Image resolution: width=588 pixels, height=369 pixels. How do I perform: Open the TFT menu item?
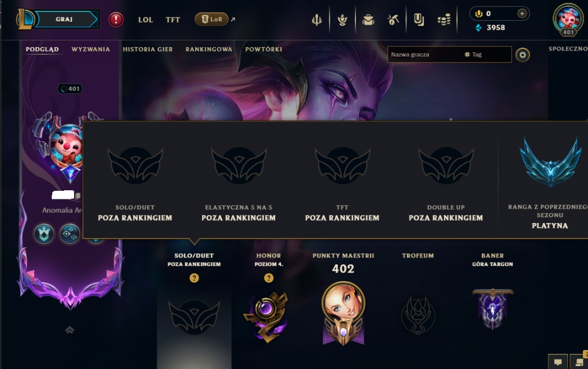click(173, 20)
